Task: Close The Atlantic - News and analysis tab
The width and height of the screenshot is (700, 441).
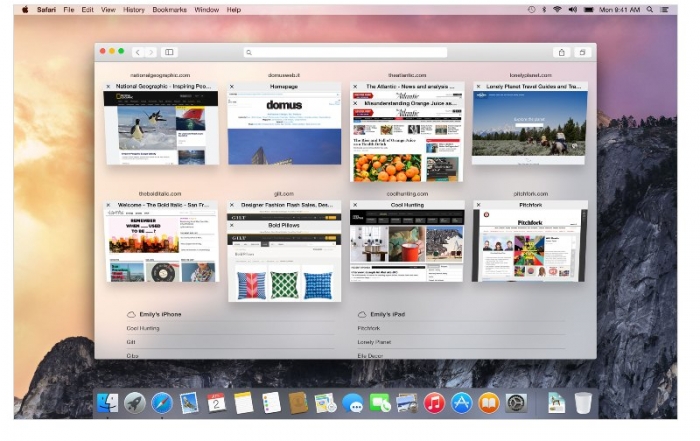Action: [355, 86]
